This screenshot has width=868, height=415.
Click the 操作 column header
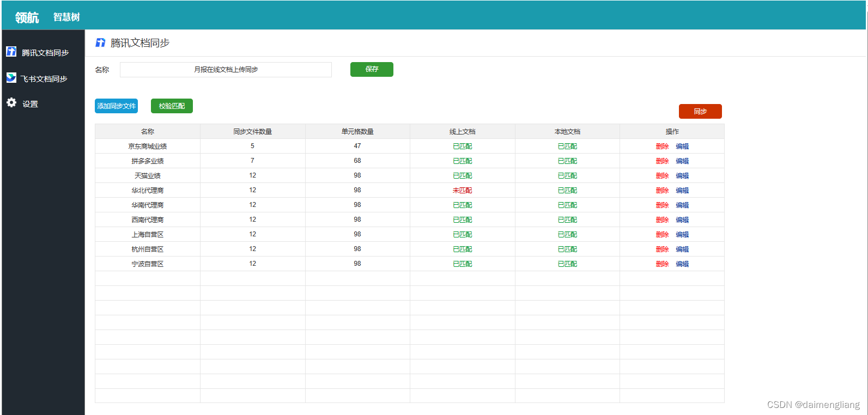point(672,132)
